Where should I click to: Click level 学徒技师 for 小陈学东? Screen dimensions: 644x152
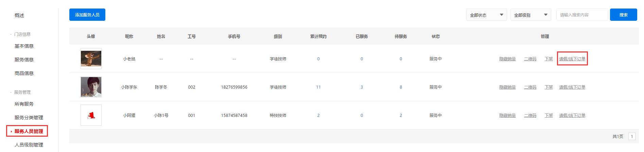(278, 87)
